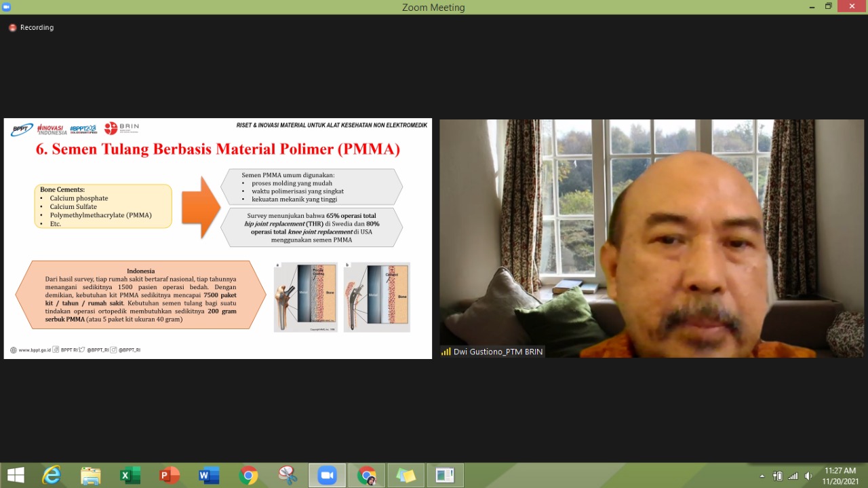Image resolution: width=868 pixels, height=488 pixels.
Task: Click the Zoom logo in title bar
Action: coord(8,7)
